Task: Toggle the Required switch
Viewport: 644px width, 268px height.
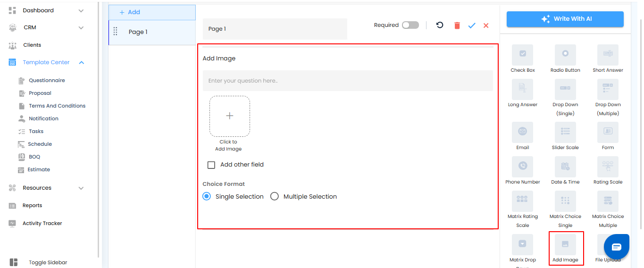Action: pyautogui.click(x=410, y=25)
